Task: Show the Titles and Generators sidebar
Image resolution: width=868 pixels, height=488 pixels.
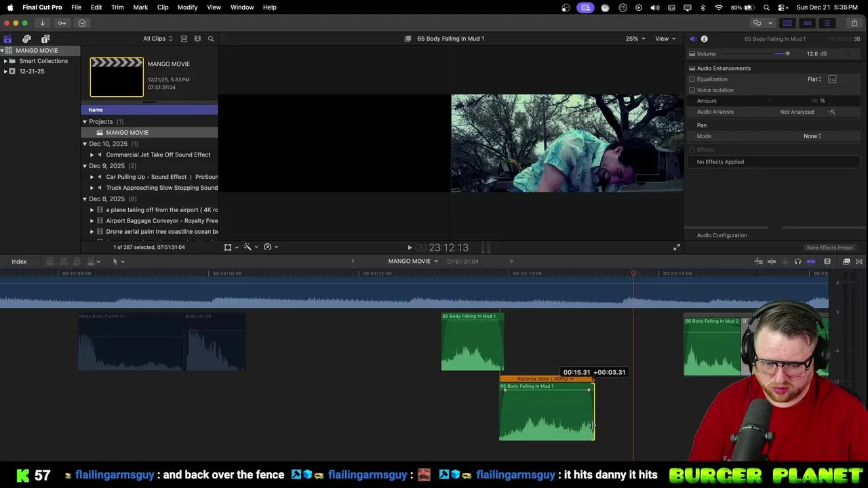Action: pos(45,39)
